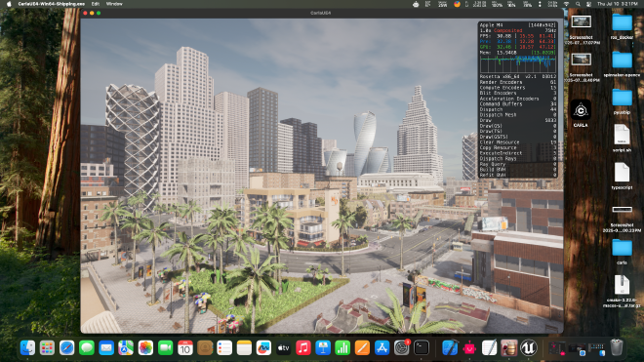This screenshot has height=362, width=644.
Task: Click the Unreal Engine icon in the Dock
Action: (529, 348)
